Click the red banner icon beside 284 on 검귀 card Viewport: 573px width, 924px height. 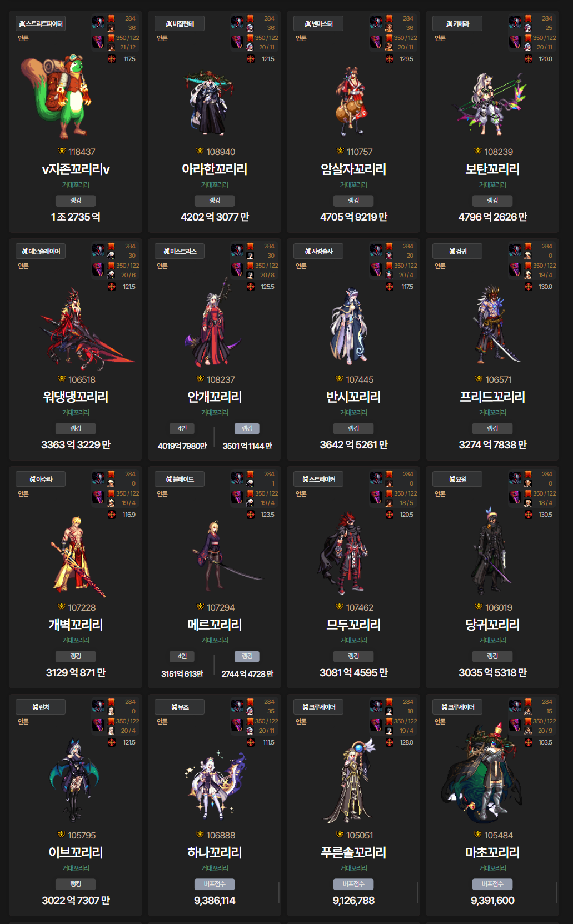[x=528, y=246]
